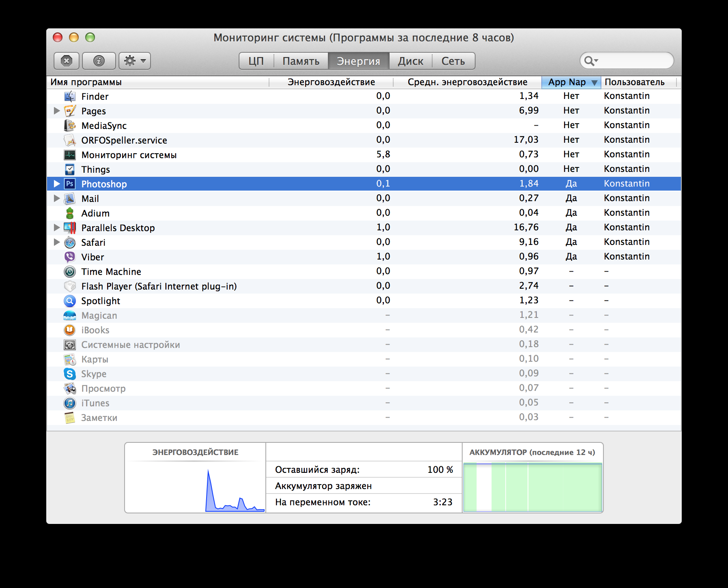728x588 pixels.
Task: Click the Системные настройки icon
Action: pos(70,344)
